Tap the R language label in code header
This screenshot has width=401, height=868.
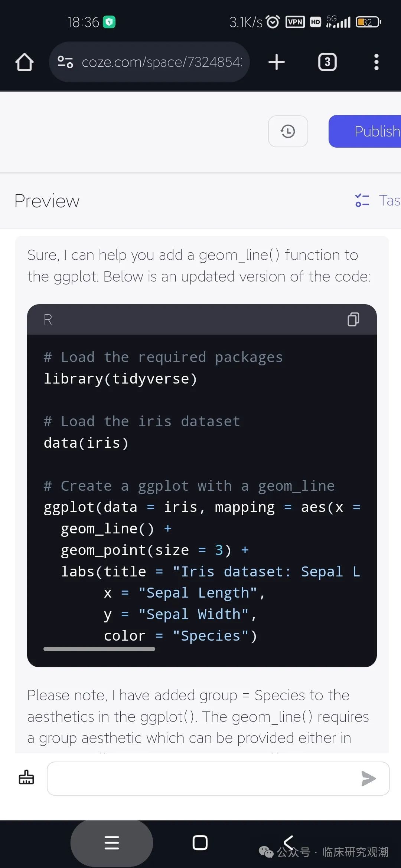pyautogui.click(x=48, y=319)
